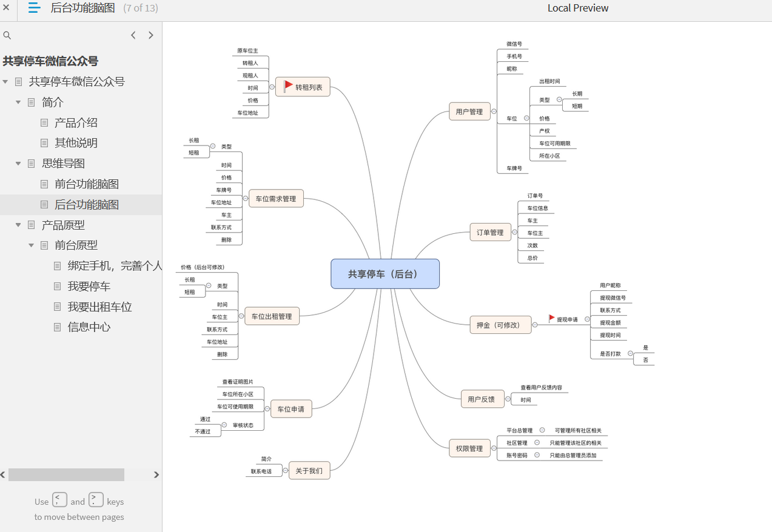Toggle the collapse circle beside 用户反馈

point(508,399)
